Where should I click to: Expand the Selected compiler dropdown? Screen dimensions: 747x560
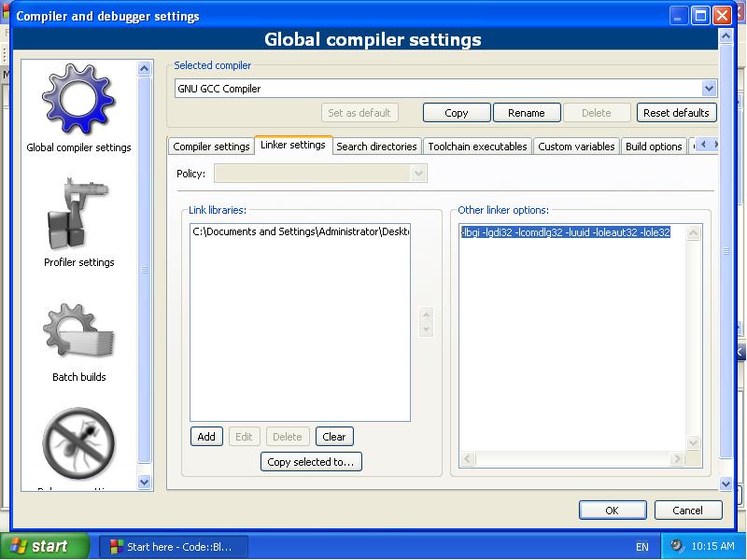(x=709, y=89)
